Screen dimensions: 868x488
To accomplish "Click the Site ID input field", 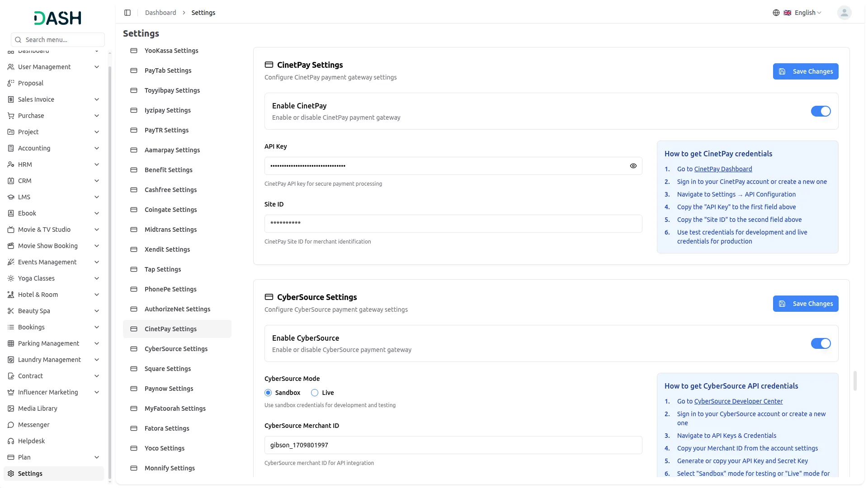I will (x=453, y=224).
